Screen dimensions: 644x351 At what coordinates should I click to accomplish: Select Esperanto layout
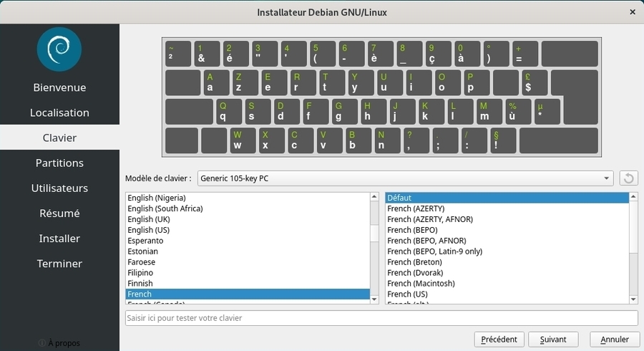coord(248,241)
